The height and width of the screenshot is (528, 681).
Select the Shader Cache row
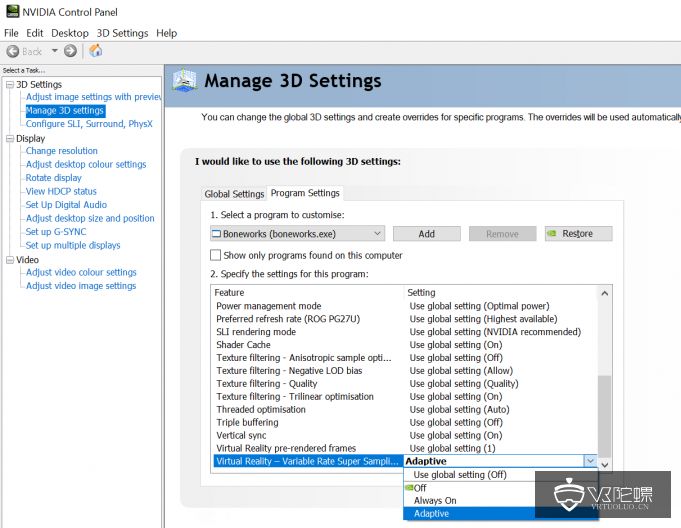point(405,345)
